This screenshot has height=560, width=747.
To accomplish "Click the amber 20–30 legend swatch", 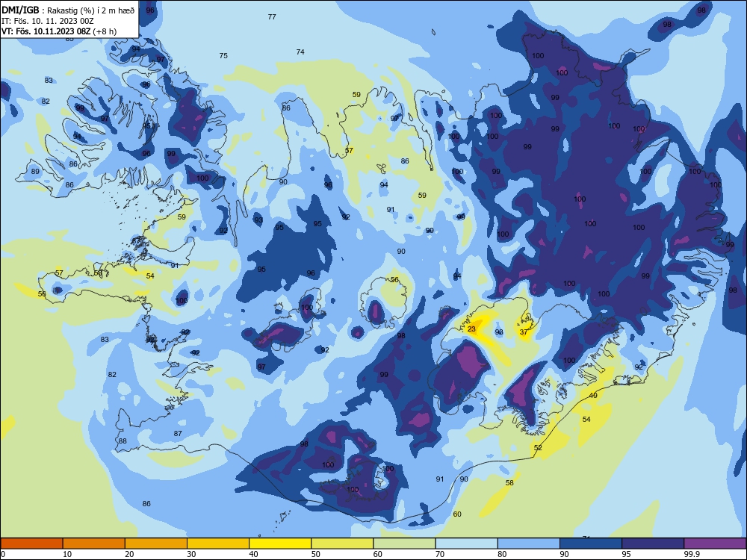I will (156, 544).
